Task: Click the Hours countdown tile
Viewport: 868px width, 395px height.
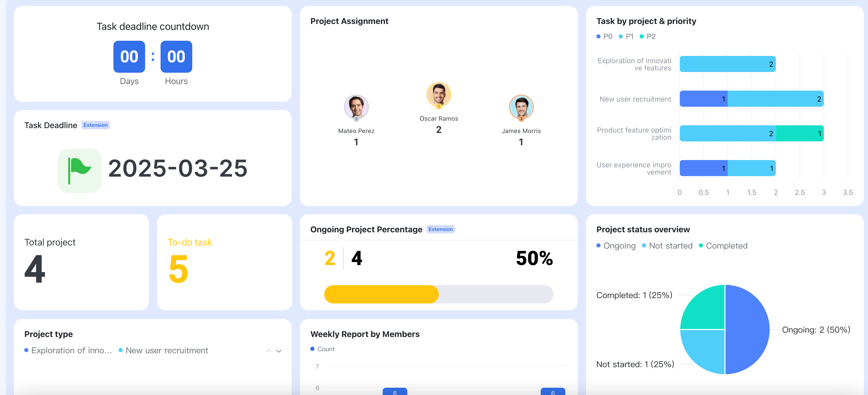Action: [x=176, y=57]
